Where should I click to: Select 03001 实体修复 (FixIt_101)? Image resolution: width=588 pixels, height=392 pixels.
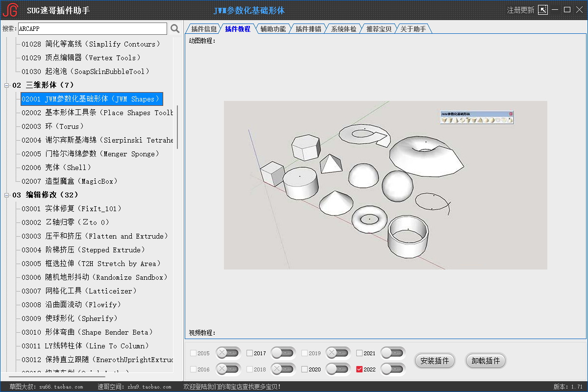[x=72, y=209]
